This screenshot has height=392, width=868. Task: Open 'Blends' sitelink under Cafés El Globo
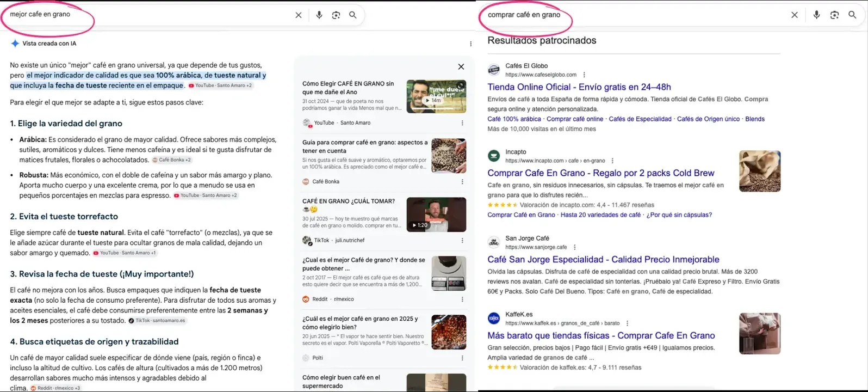pyautogui.click(x=755, y=119)
